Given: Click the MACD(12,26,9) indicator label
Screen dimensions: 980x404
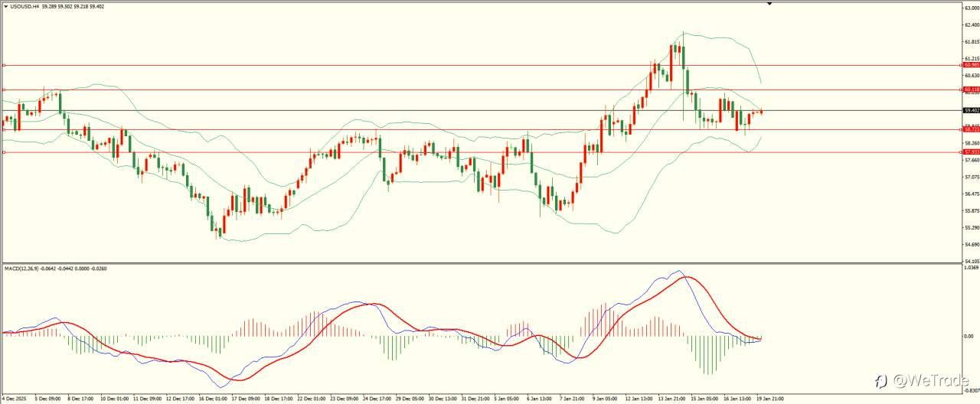Looking at the screenshot, I should click(x=21, y=268).
